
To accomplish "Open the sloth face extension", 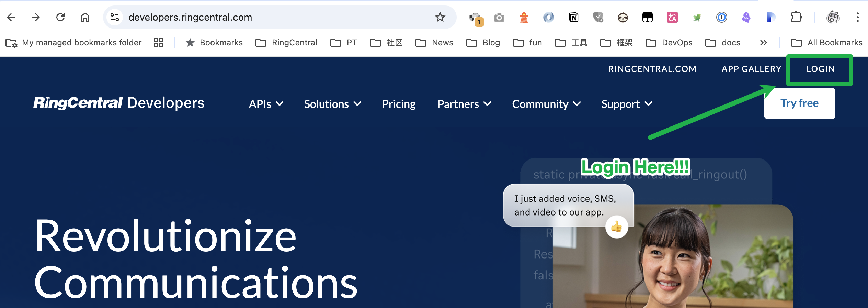I will [623, 17].
